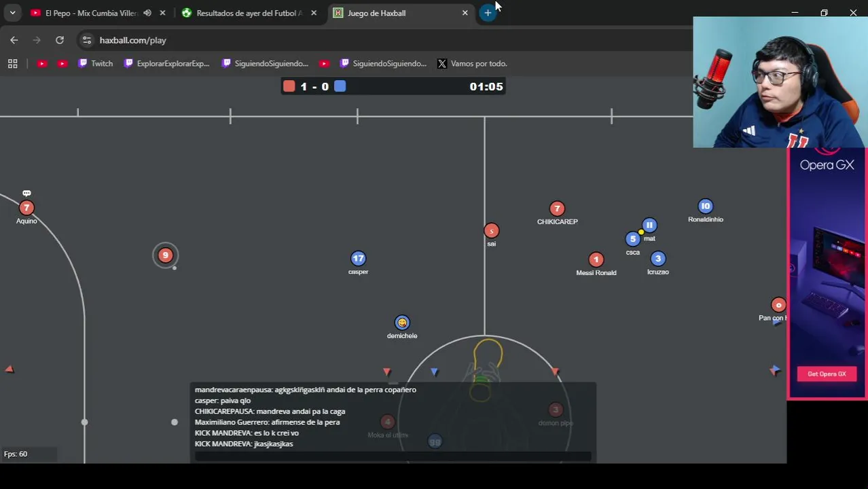
Task: Click the blue team color square in scoreboard
Action: pos(340,86)
